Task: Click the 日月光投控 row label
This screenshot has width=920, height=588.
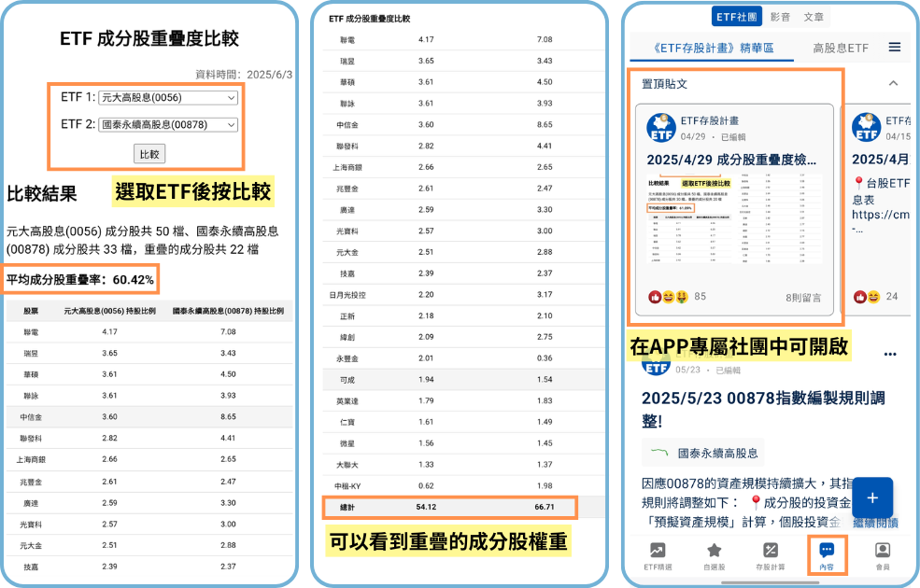Action: coord(347,295)
